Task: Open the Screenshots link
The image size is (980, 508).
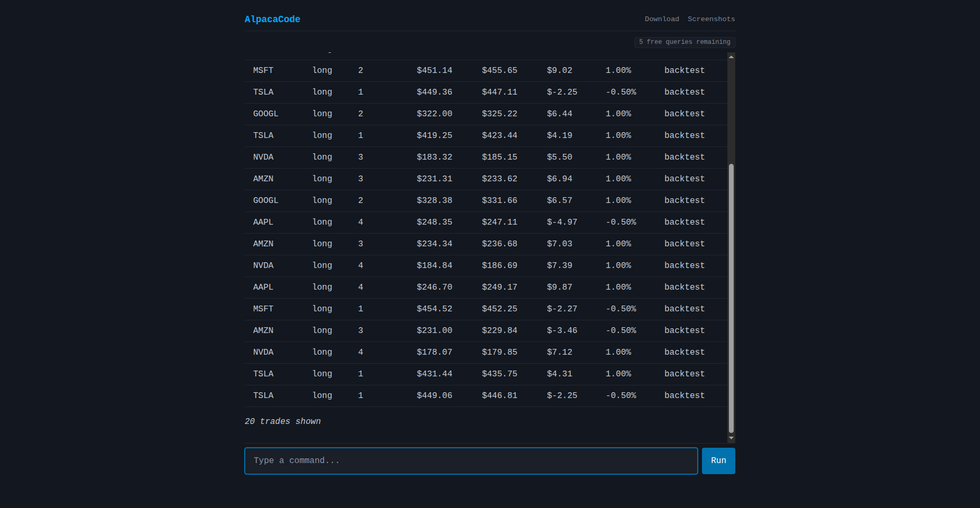Action: pyautogui.click(x=711, y=19)
